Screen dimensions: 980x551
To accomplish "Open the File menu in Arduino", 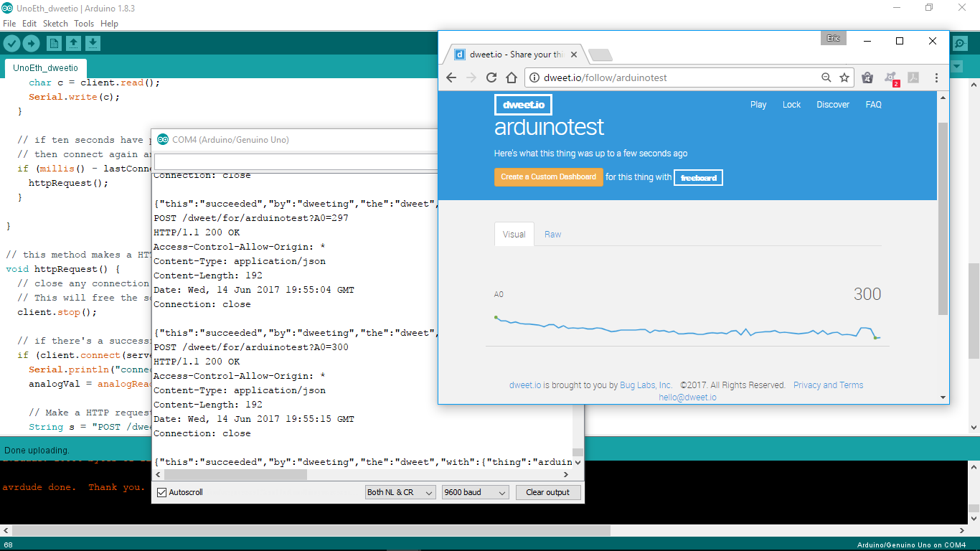I will pyautogui.click(x=9, y=24).
